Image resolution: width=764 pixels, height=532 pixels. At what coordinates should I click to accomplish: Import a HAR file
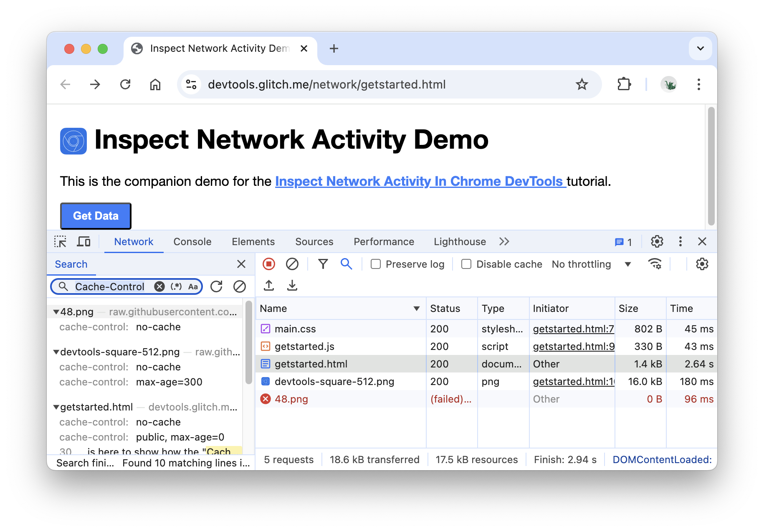coord(268,286)
